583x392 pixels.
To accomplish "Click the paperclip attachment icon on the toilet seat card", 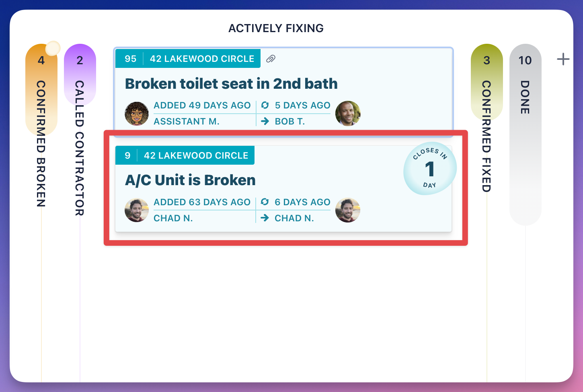I will click(x=271, y=59).
